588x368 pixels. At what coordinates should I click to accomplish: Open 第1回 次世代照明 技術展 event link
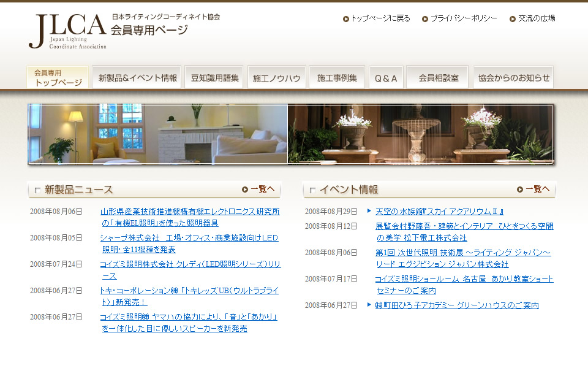click(463, 258)
